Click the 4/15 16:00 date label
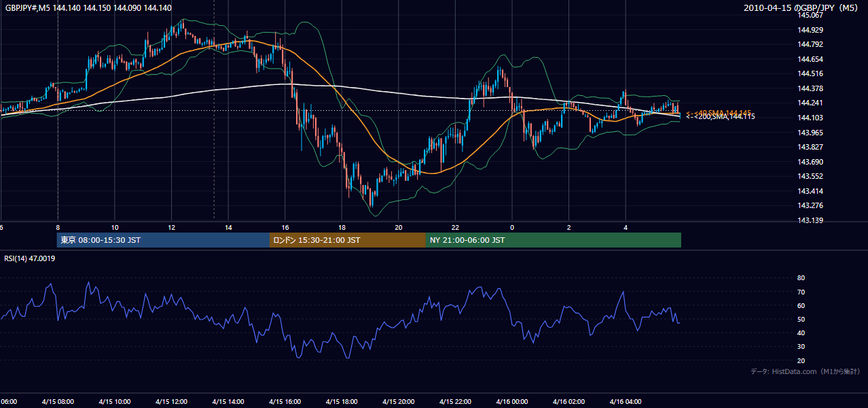868x408 pixels. tap(285, 401)
